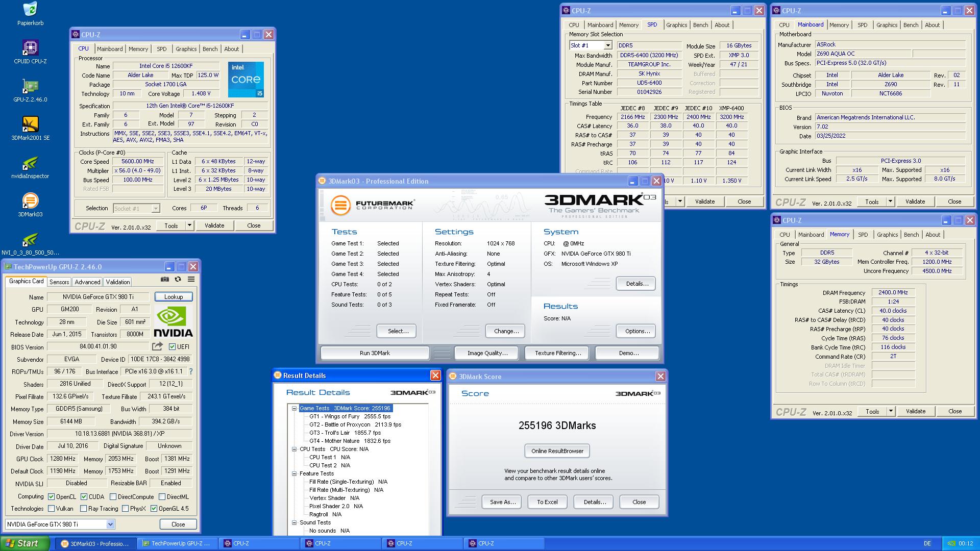Open GPU-Z.2.46.0 desktop shortcut
This screenshot has height=551, width=980.
point(30,90)
